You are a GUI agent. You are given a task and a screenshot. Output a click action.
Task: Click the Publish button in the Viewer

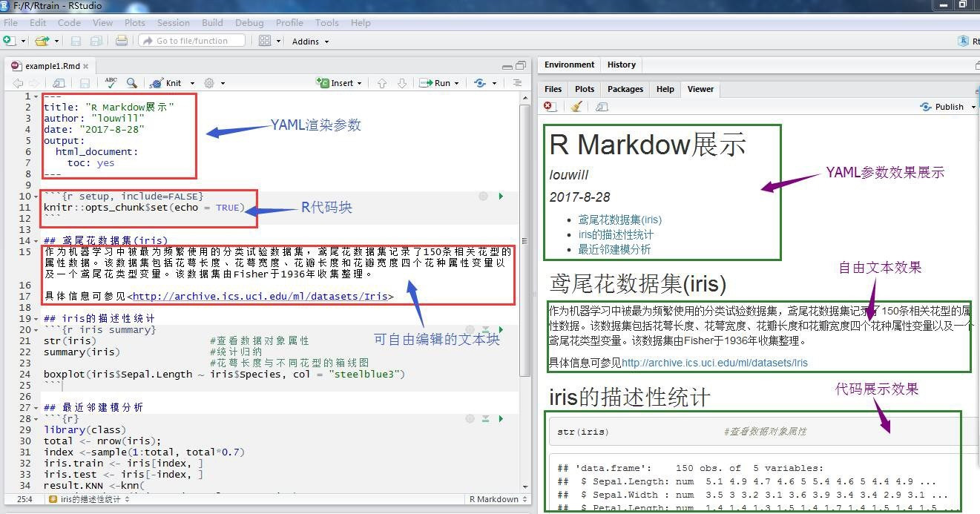941,107
